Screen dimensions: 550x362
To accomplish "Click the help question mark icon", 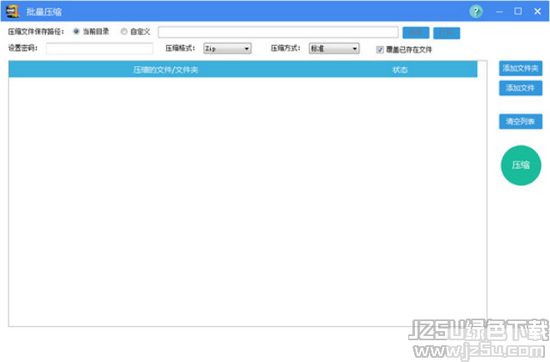I will [x=476, y=12].
